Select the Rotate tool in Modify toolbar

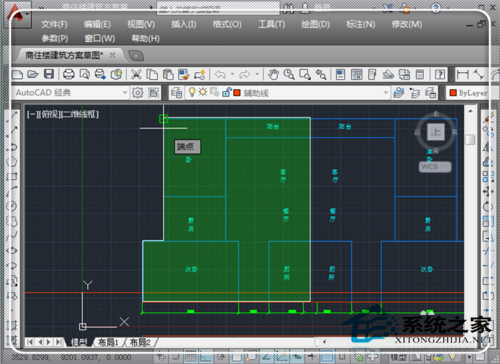point(487,206)
